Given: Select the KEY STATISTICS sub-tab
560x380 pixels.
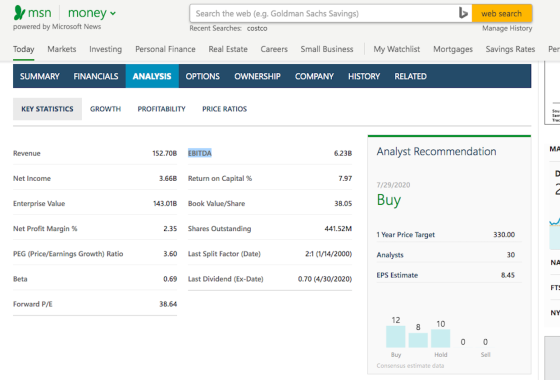Looking at the screenshot, I should point(47,109).
